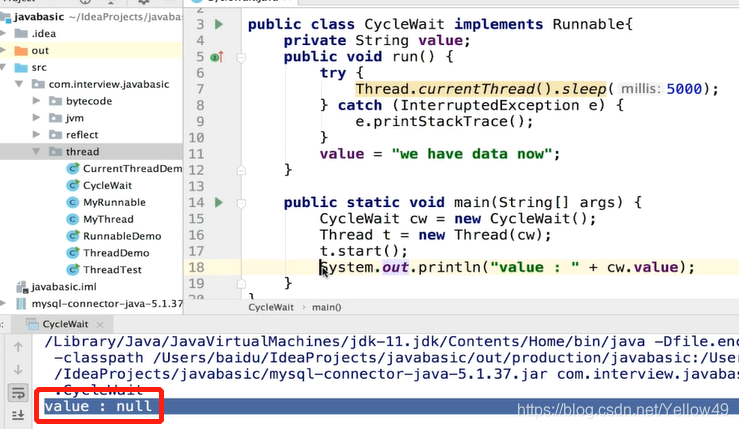739x429 pixels.
Task: Click fold end marker on line 19
Action: tap(241, 283)
